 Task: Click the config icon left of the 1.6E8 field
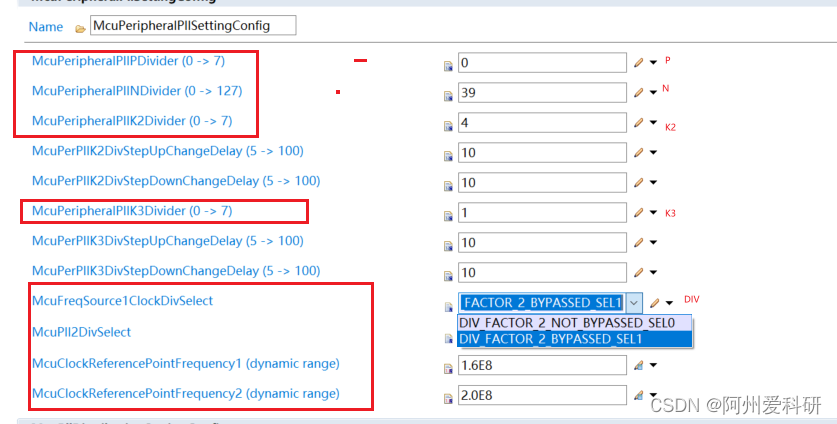click(x=449, y=366)
